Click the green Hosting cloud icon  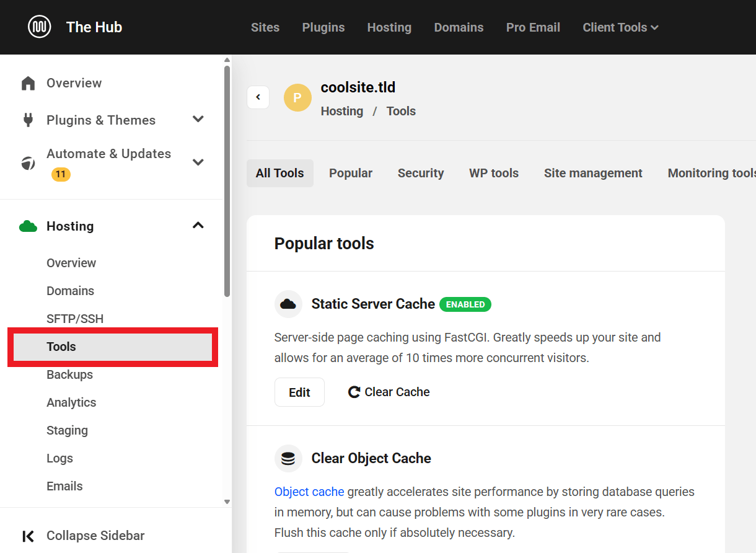tap(28, 226)
